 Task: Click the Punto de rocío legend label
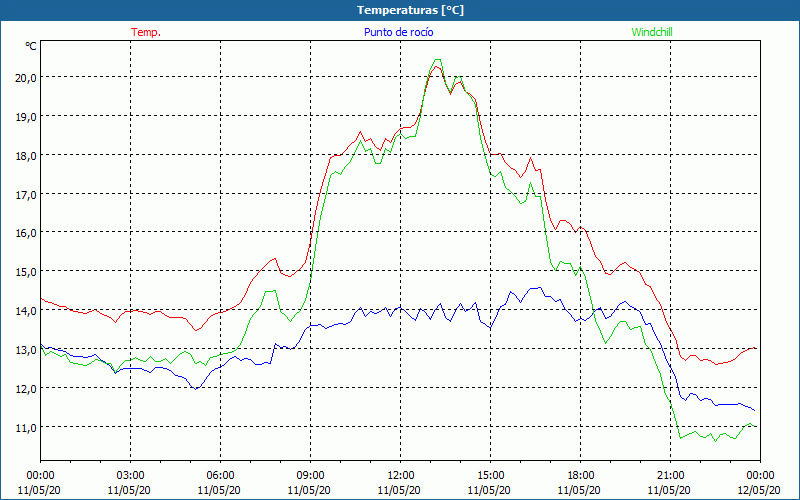[398, 32]
